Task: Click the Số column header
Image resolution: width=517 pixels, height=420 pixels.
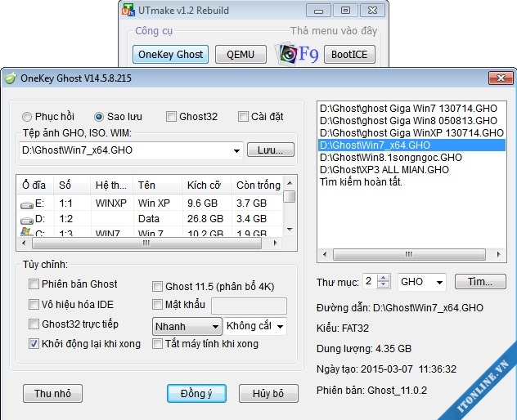Action: click(72, 185)
